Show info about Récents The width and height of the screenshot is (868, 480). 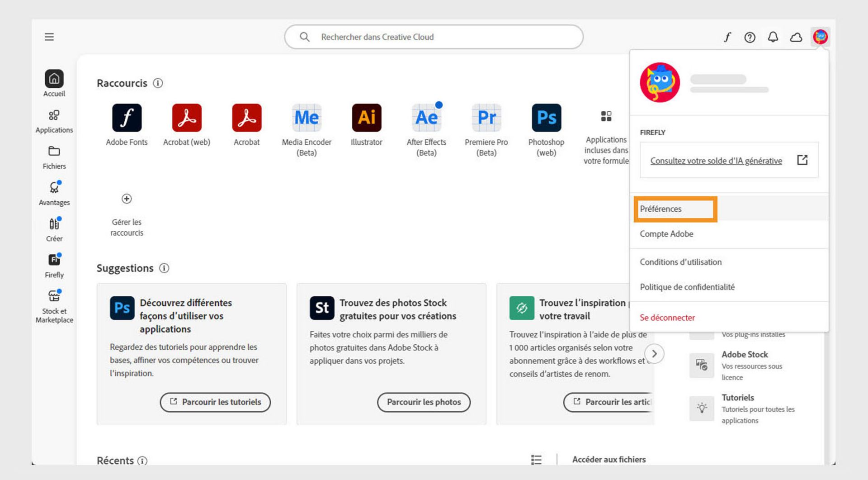[142, 461]
